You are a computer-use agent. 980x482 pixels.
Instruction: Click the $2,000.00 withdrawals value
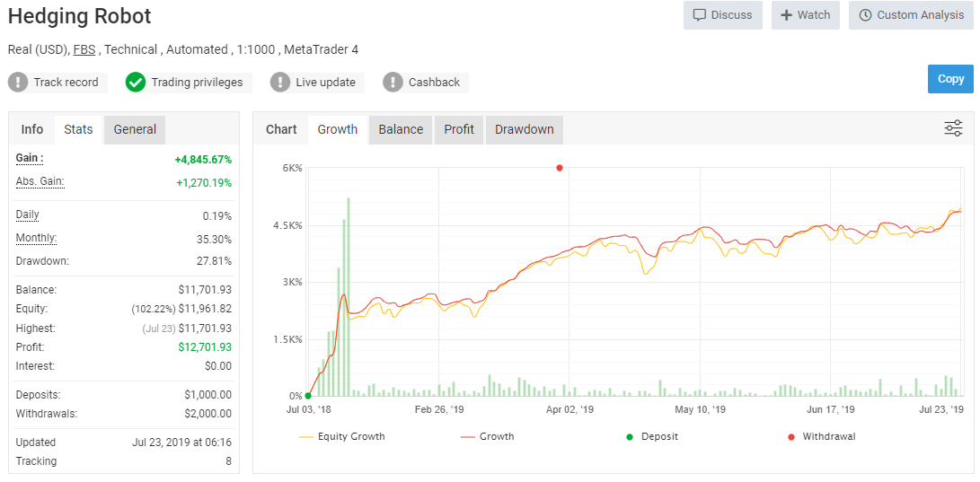point(208,413)
